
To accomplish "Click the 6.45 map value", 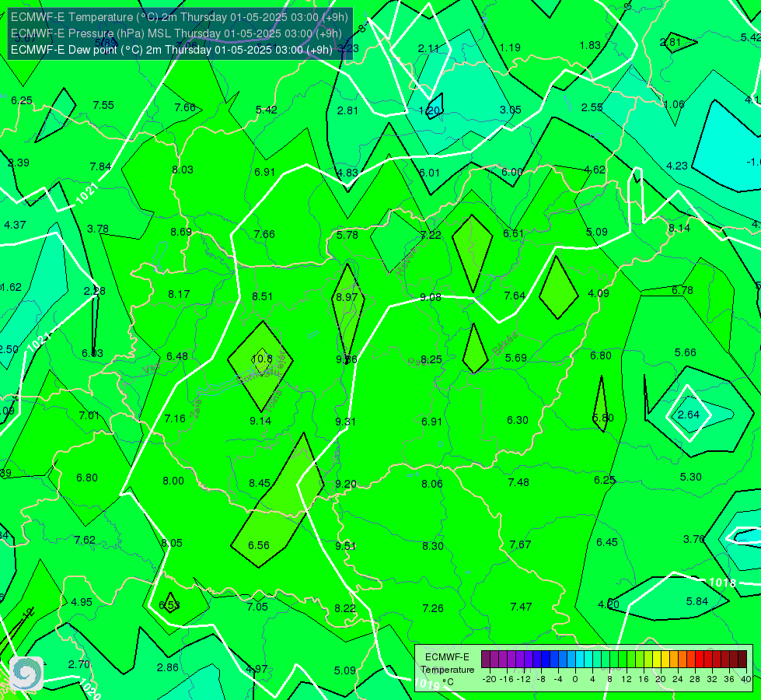I will [x=606, y=542].
